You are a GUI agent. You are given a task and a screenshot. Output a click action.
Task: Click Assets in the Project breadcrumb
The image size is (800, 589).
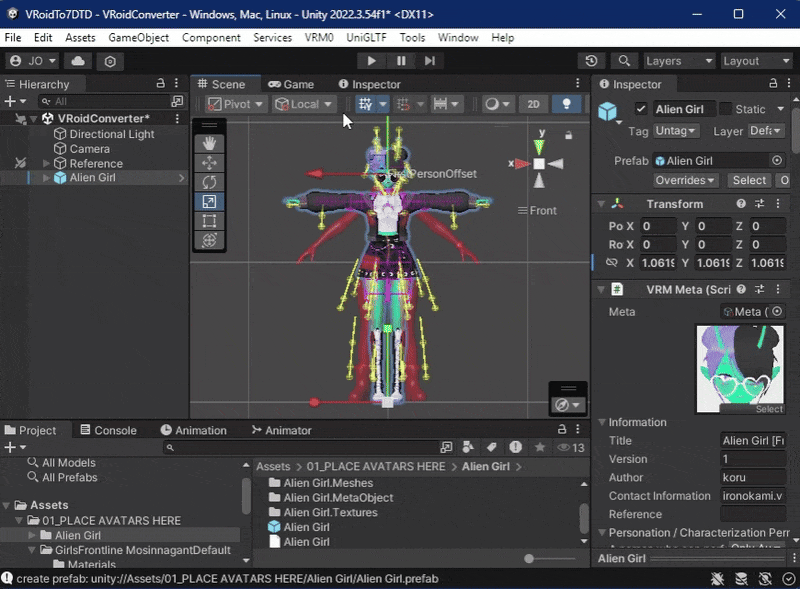click(x=273, y=467)
